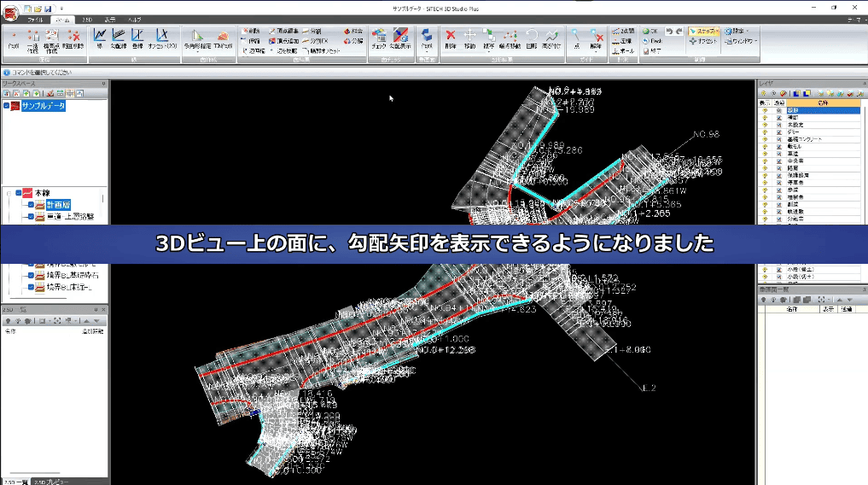This screenshot has width=868, height=485.
Task: Select the 勾配線 slope line tool
Action: (x=119, y=38)
